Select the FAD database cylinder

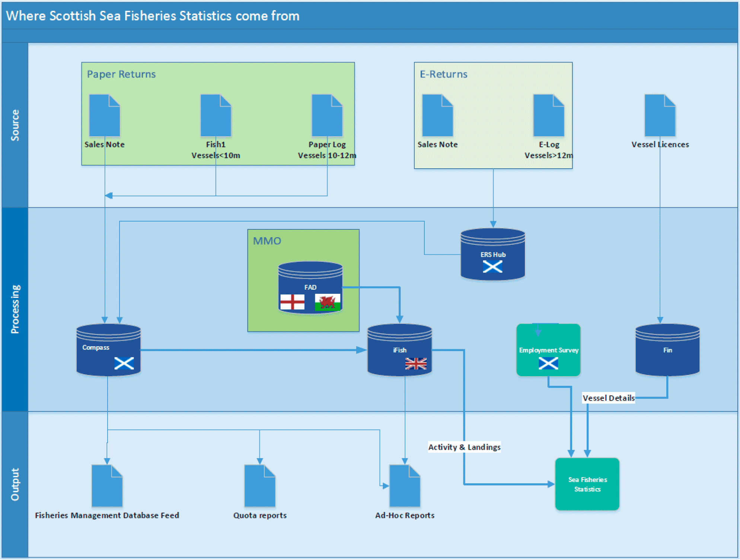click(310, 287)
